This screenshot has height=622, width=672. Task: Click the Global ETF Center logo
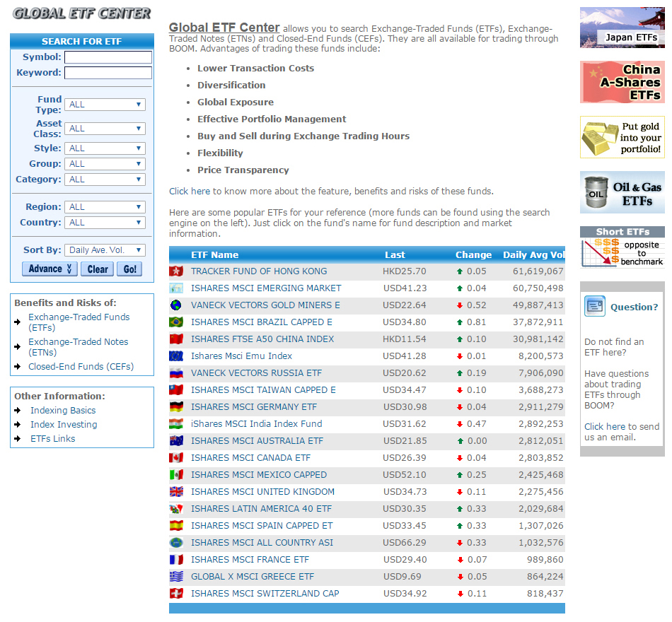82,13
